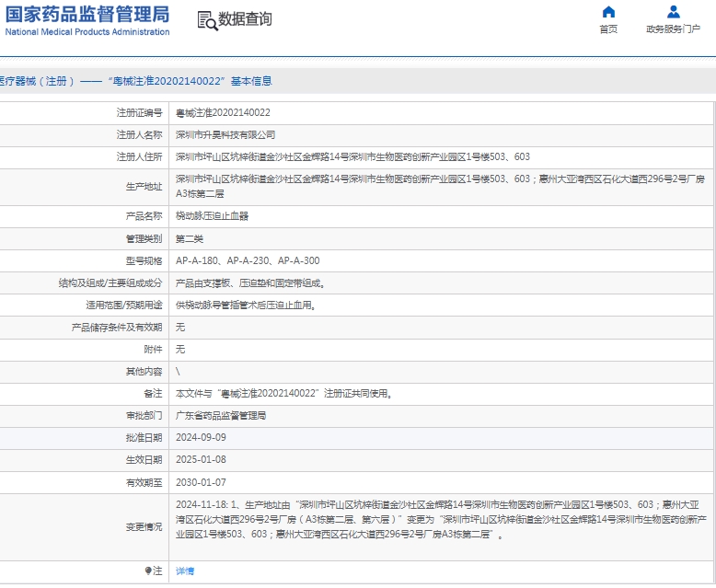716x588 pixels.
Task: Click the 注册人住所 row label
Action: [139, 157]
